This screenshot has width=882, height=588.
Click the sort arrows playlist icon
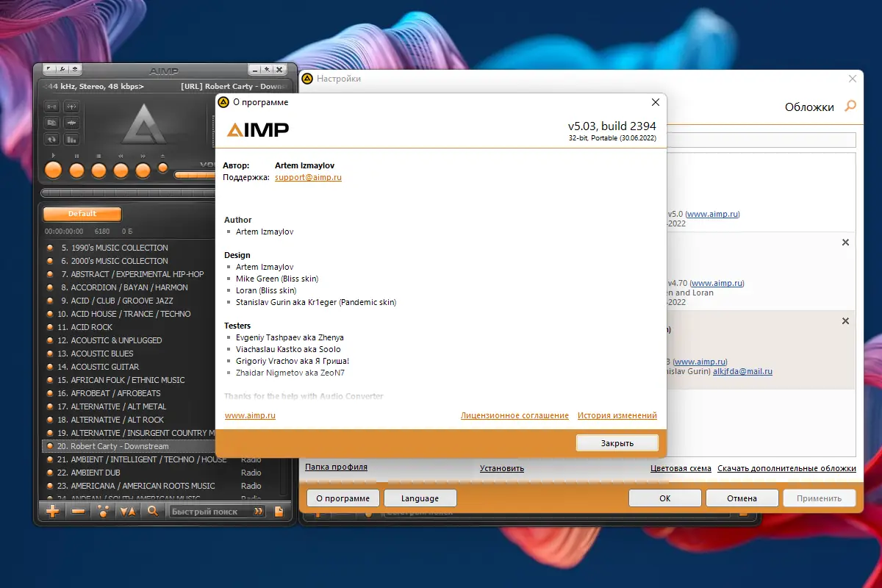[128, 512]
